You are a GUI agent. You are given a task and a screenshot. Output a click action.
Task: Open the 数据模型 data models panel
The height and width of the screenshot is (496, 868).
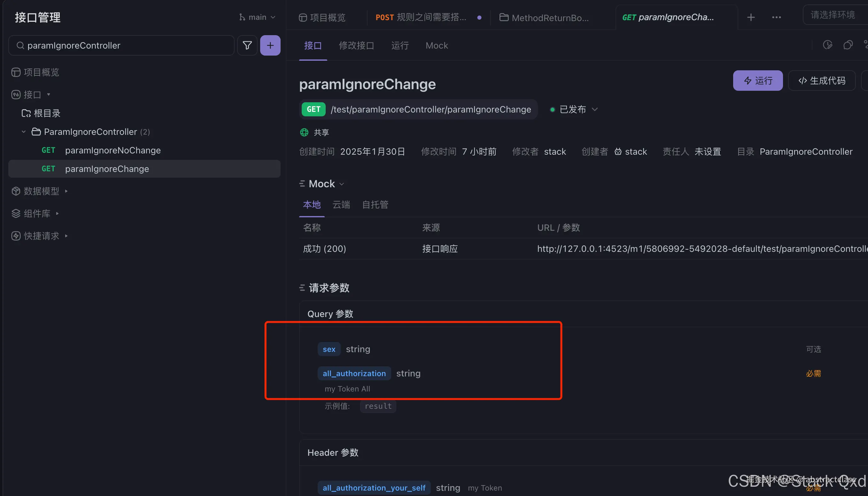click(x=41, y=191)
